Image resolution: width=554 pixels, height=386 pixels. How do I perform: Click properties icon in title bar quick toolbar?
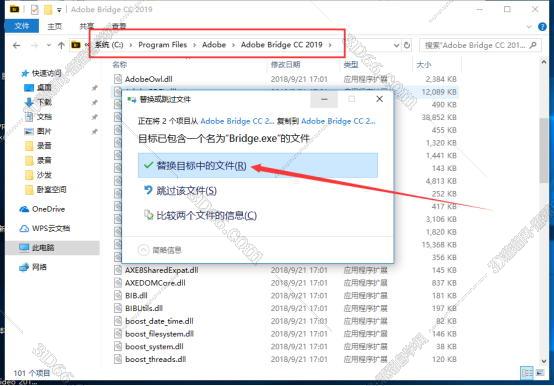click(x=34, y=10)
